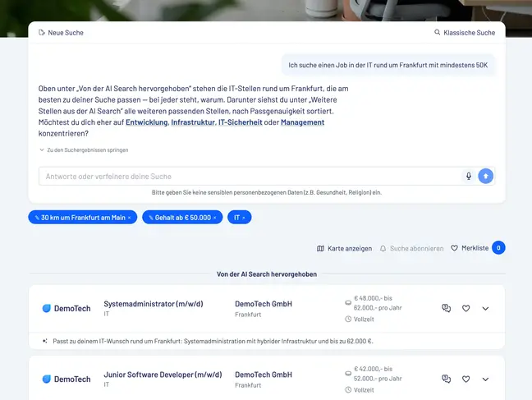The image size is (532, 400).
Task: Click the map icon beside Karte anzeigen
Action: click(x=320, y=249)
